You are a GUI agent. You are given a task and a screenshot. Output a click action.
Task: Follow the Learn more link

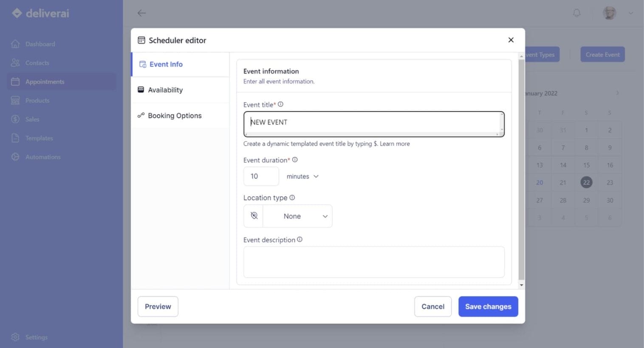point(395,144)
